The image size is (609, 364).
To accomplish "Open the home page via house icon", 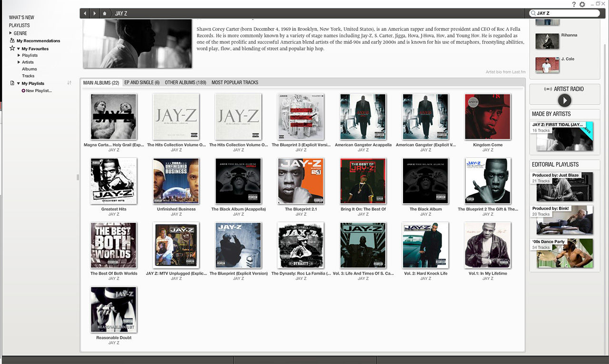I will tap(105, 13).
